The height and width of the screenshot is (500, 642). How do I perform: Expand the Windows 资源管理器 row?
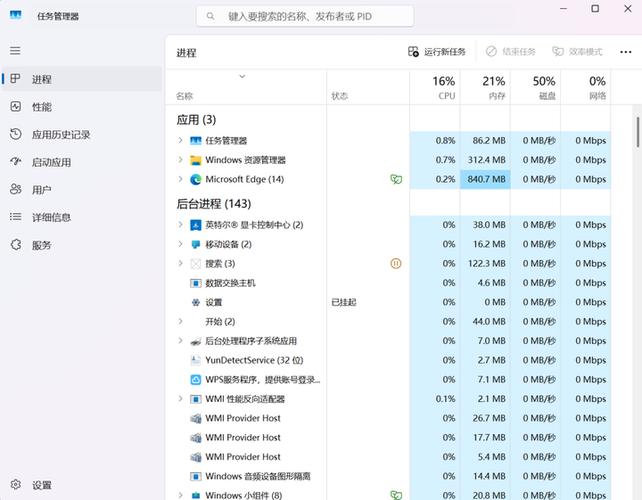(x=180, y=160)
